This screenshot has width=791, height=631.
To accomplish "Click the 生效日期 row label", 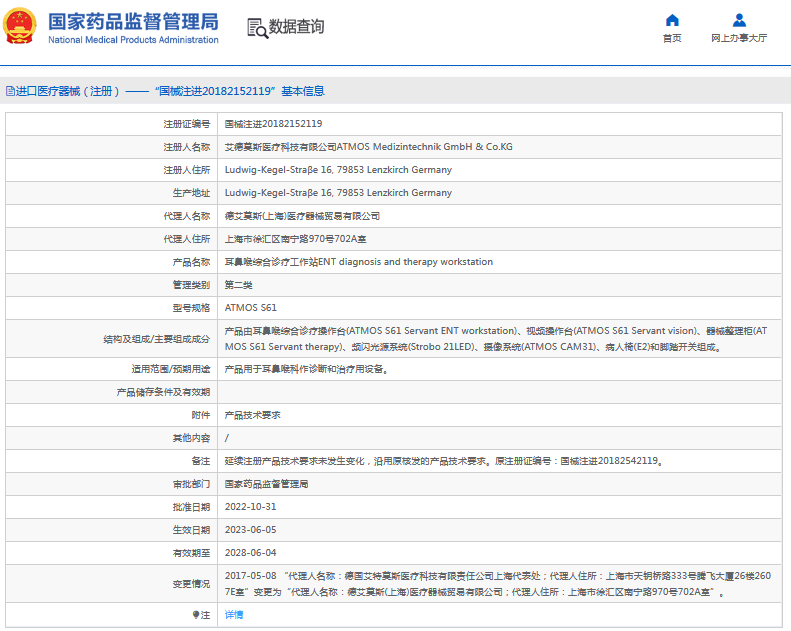I will [191, 531].
